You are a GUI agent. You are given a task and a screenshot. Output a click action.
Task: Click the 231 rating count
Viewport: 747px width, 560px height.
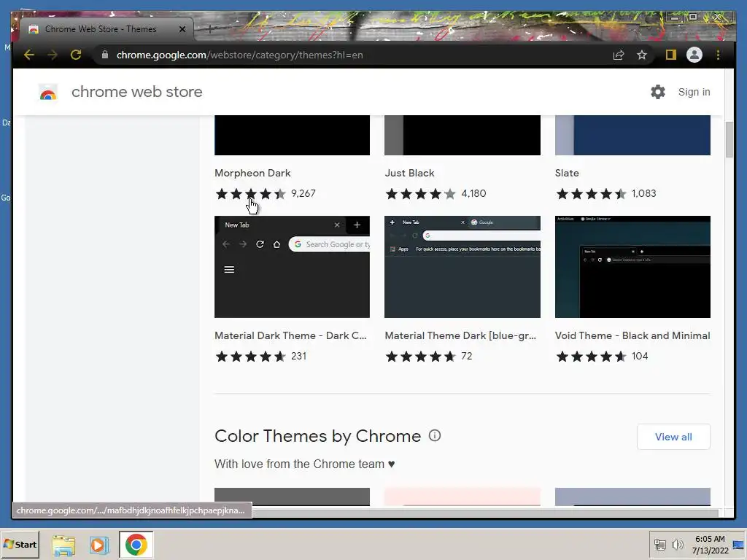(298, 356)
